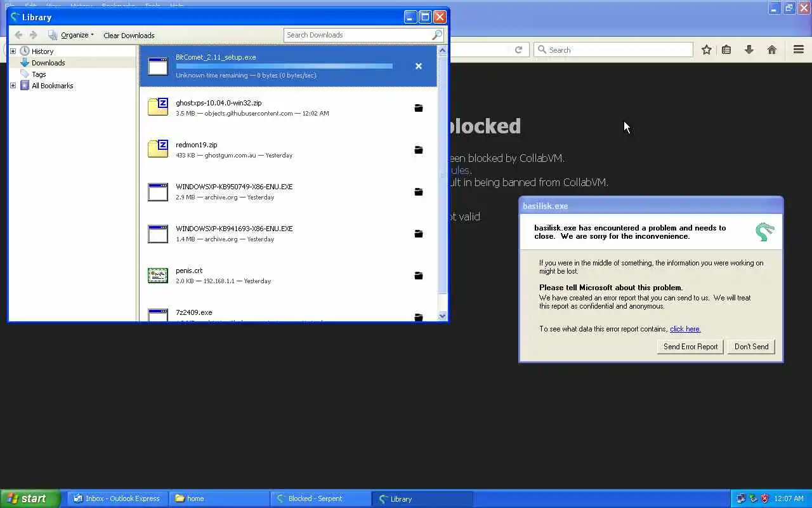Screen dimensions: 812x508
Task: Click the basilisk.exe dialog title bar
Action: click(x=651, y=206)
